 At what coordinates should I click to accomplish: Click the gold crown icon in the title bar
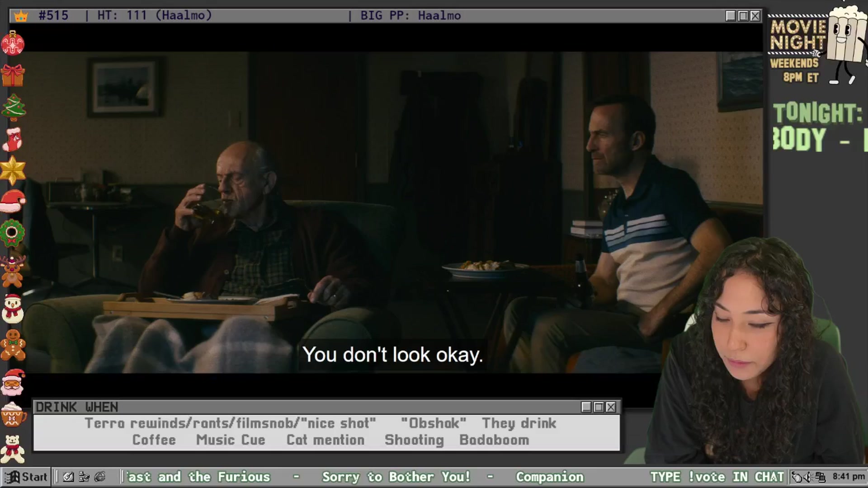coord(21,16)
